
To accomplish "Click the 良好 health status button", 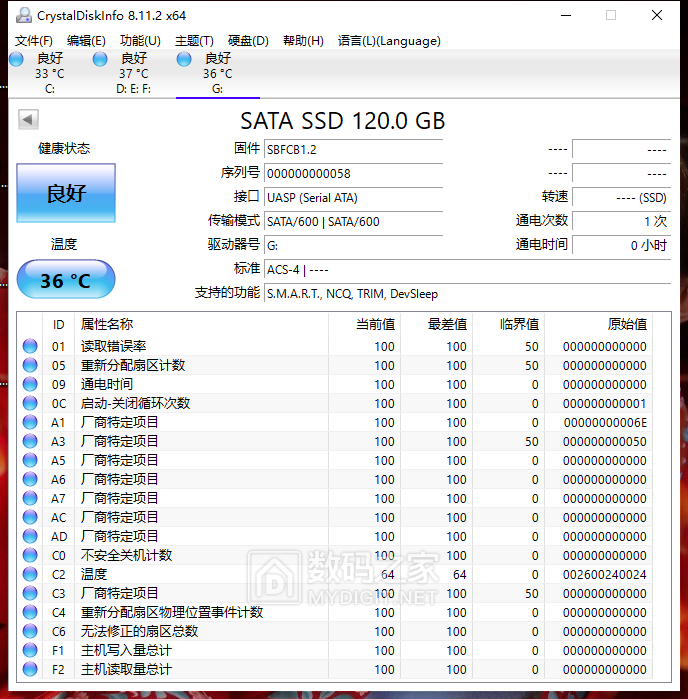I will click(66, 193).
